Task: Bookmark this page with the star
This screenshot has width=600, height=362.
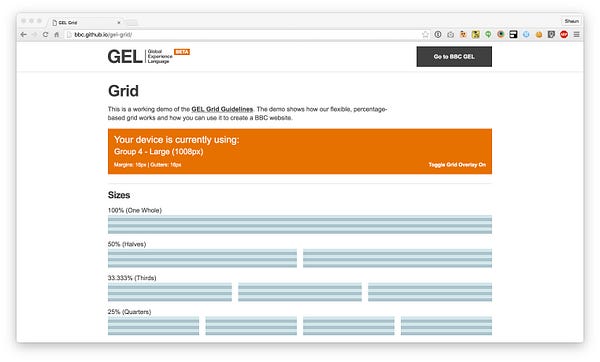Action: 425,34
